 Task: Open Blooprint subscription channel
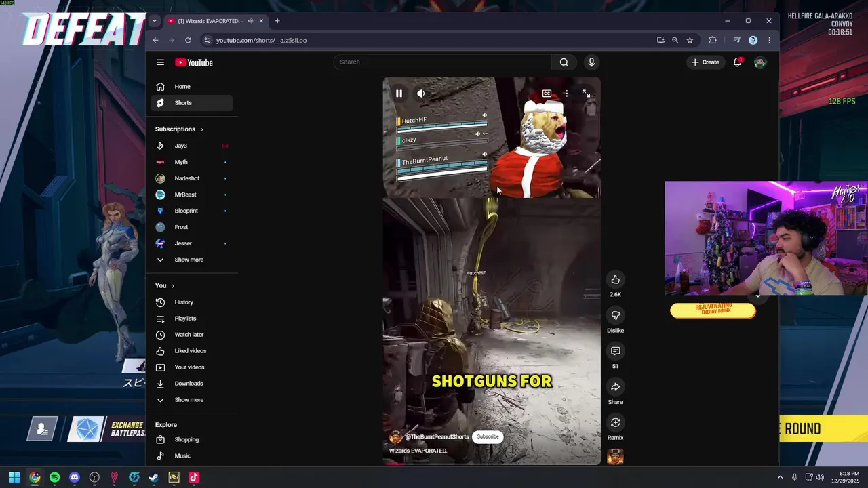pos(192,211)
